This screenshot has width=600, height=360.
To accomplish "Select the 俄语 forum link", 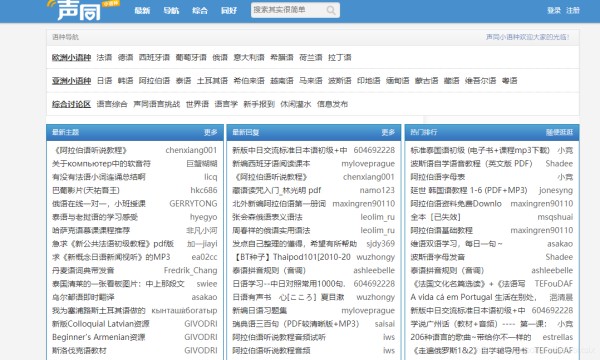I will point(220,57).
